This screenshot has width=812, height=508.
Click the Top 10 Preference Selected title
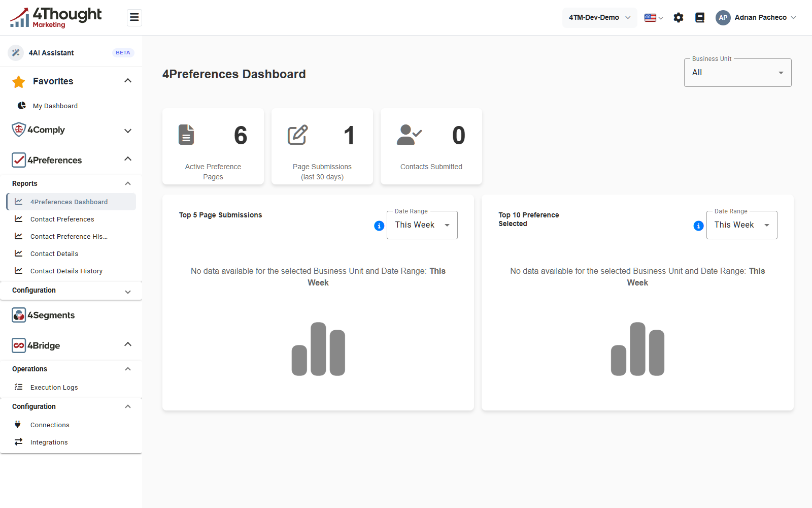point(529,219)
